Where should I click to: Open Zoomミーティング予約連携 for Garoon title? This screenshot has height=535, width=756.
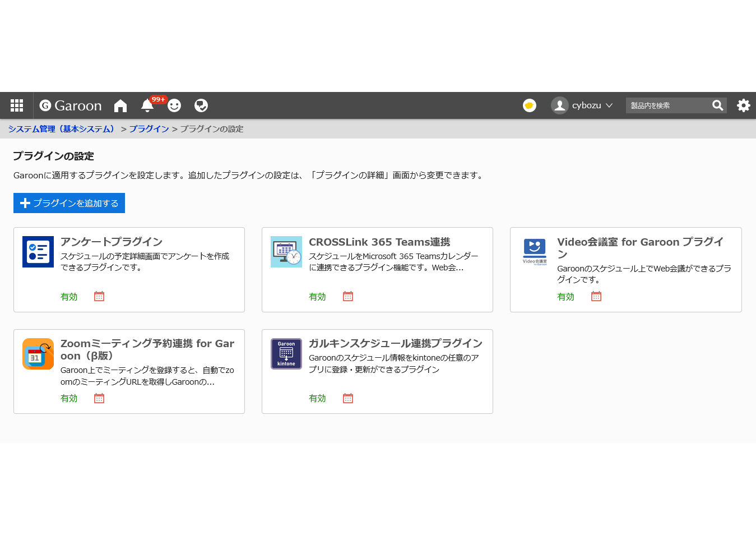click(147, 349)
